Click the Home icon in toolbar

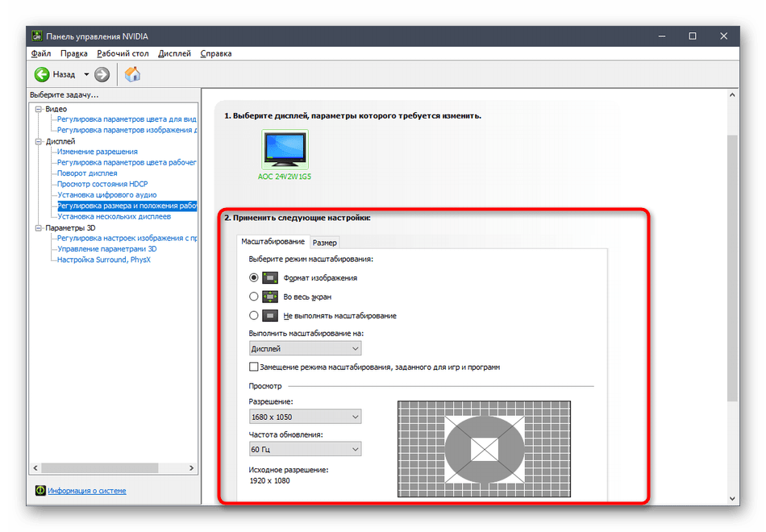pyautogui.click(x=133, y=74)
